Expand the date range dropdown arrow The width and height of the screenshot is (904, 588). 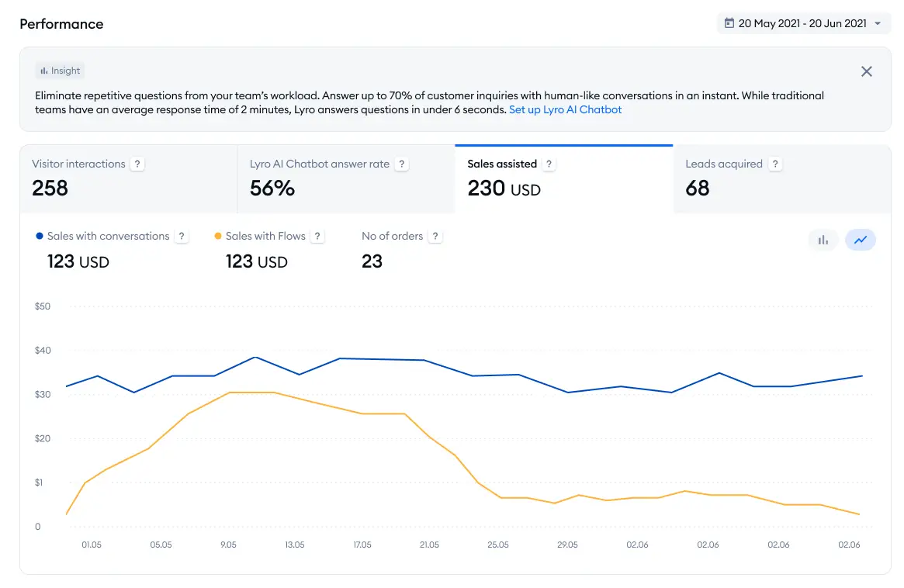coord(878,23)
